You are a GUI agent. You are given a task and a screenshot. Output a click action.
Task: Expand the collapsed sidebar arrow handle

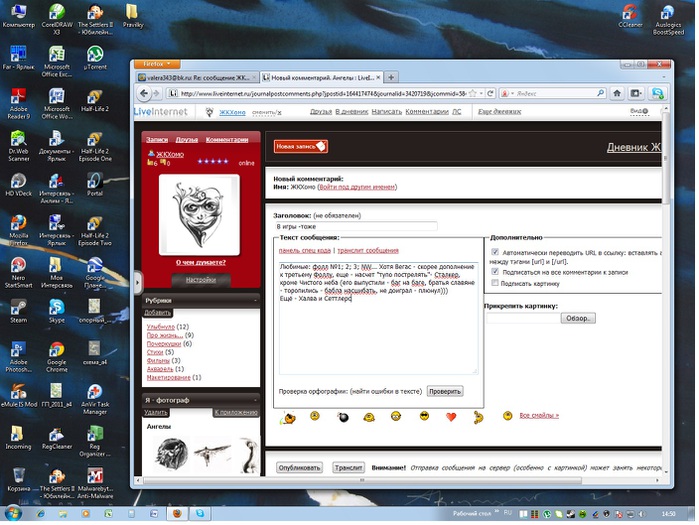(138, 282)
